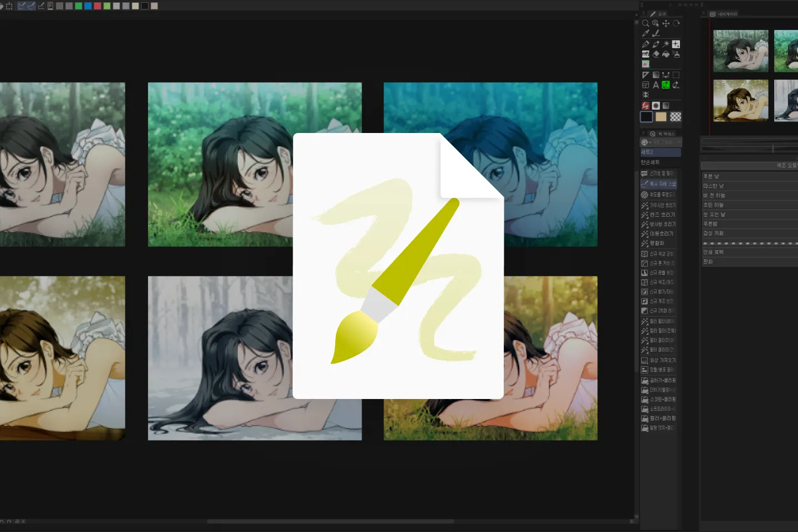Click the pink image tool icon

pos(646,64)
